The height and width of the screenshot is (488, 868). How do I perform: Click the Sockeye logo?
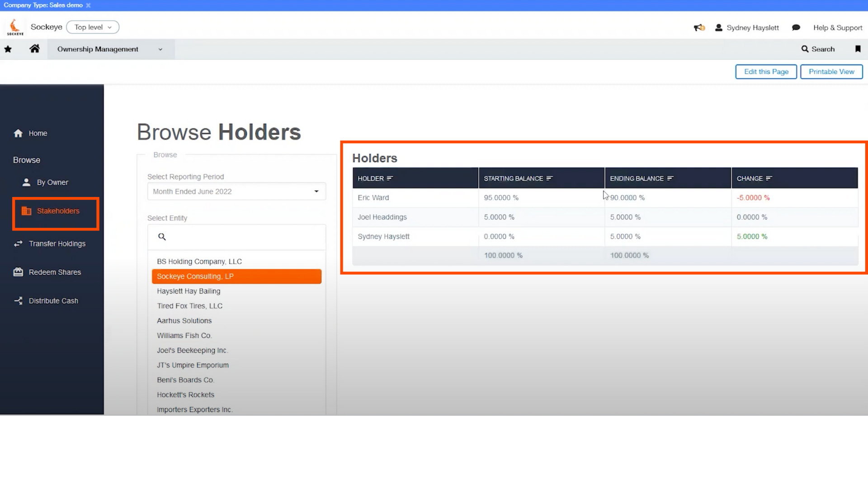(x=15, y=27)
